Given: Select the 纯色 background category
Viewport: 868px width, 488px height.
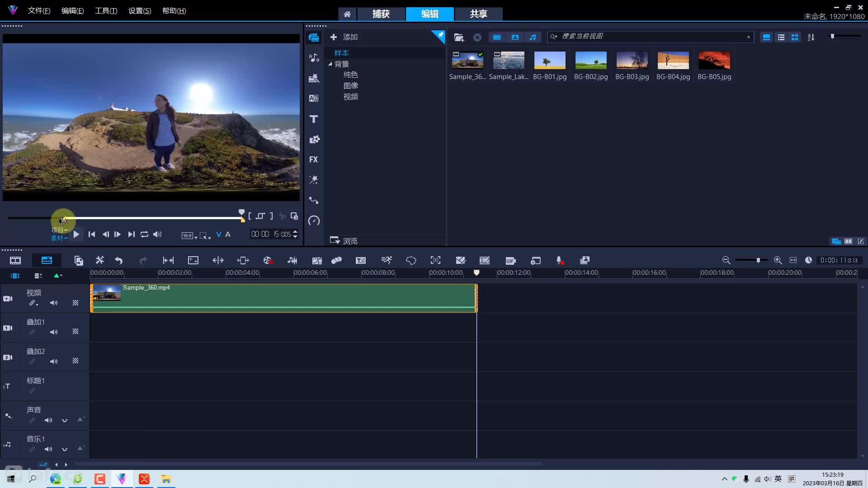Looking at the screenshot, I should [350, 75].
